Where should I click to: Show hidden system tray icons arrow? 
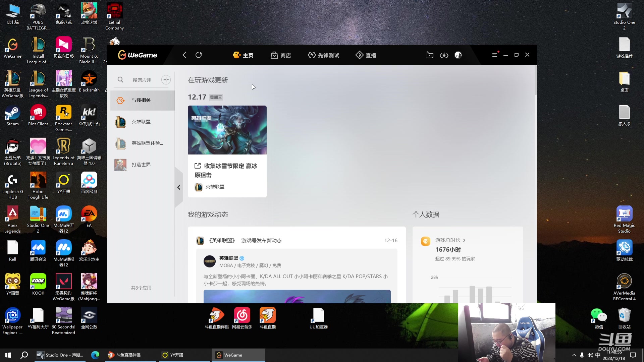point(574,355)
